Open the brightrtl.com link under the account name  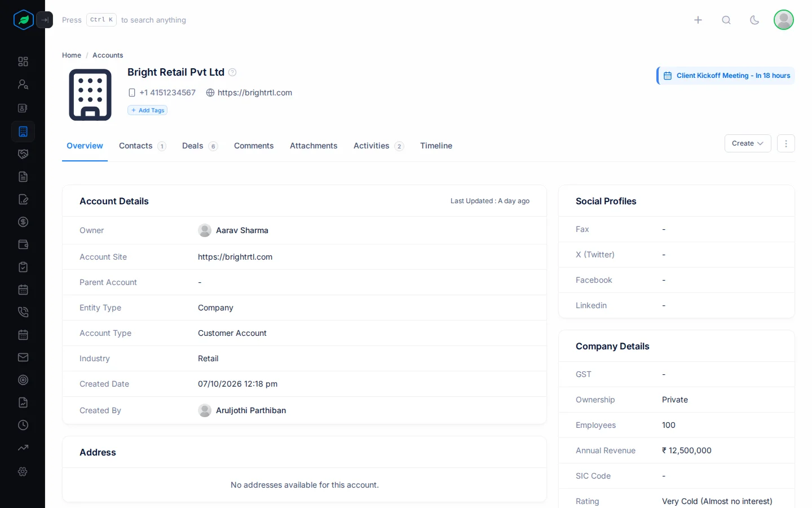click(x=255, y=93)
